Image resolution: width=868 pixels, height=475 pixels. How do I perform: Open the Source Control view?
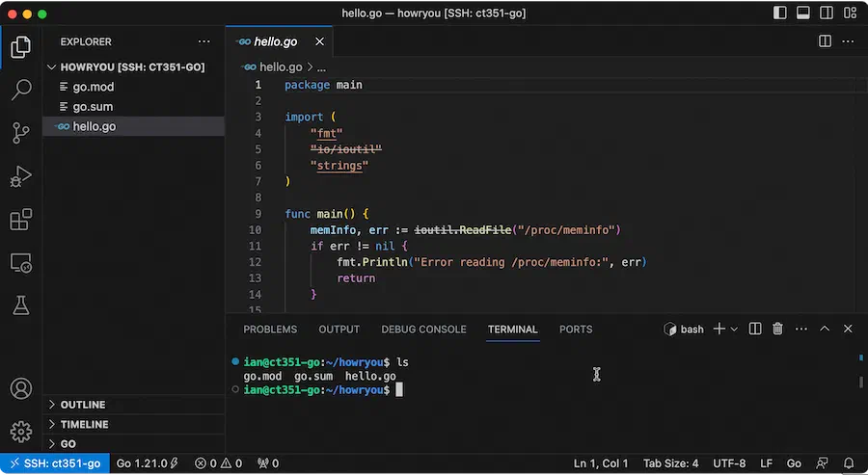coord(20,133)
